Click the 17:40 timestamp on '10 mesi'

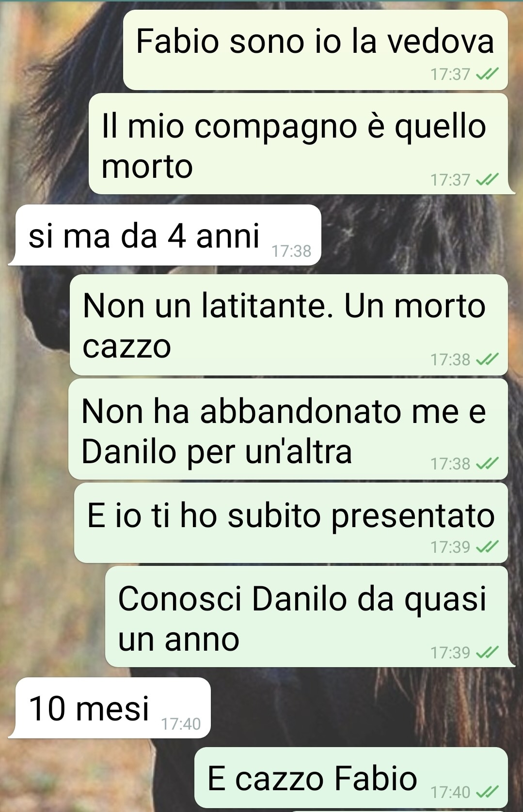pyautogui.click(x=181, y=724)
